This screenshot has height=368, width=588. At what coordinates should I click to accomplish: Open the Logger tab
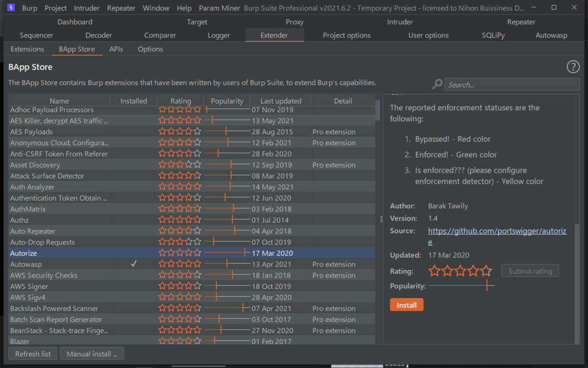219,35
